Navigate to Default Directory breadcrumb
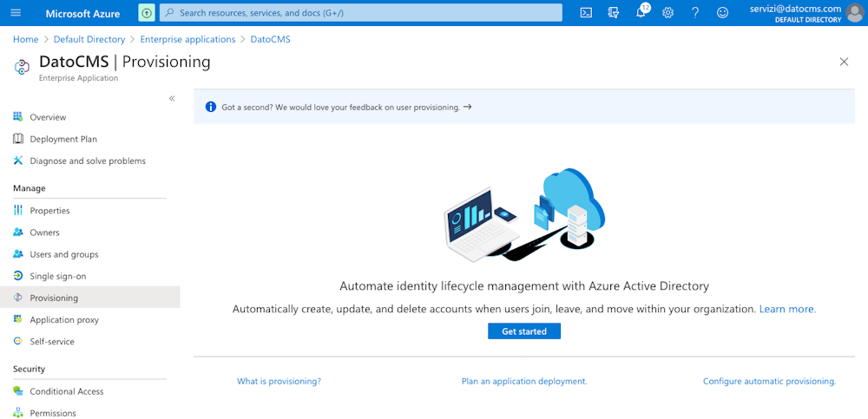Viewport: 868px width, 419px height. click(x=89, y=39)
